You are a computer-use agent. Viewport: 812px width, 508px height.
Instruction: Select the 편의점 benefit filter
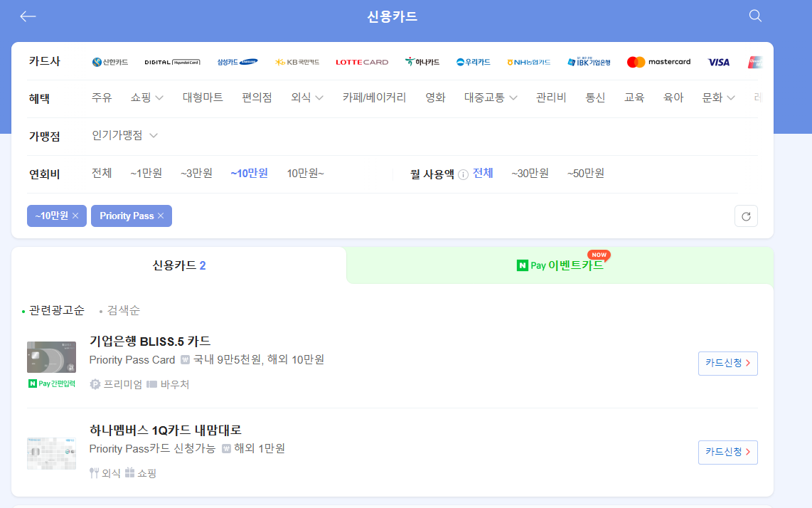coord(257,97)
